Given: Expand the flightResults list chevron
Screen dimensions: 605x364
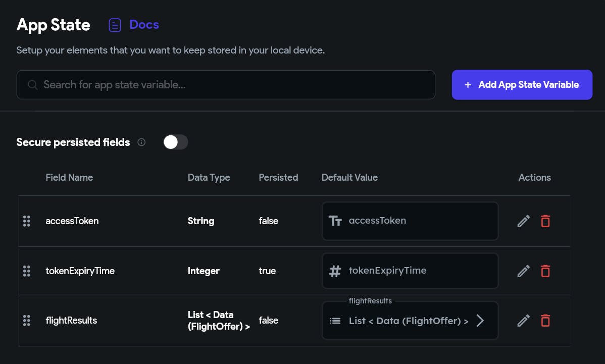Looking at the screenshot, I should pyautogui.click(x=480, y=321).
